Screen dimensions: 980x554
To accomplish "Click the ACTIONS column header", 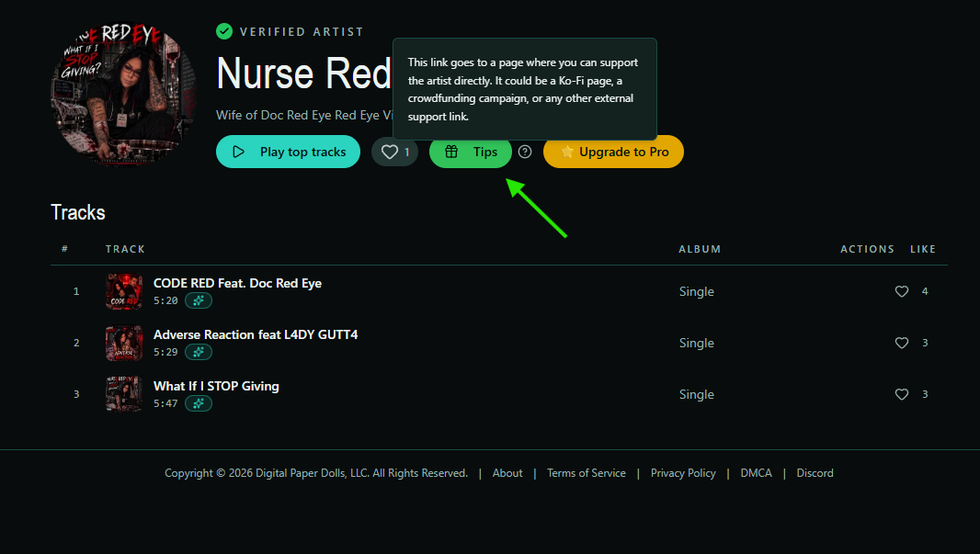I will click(x=868, y=249).
